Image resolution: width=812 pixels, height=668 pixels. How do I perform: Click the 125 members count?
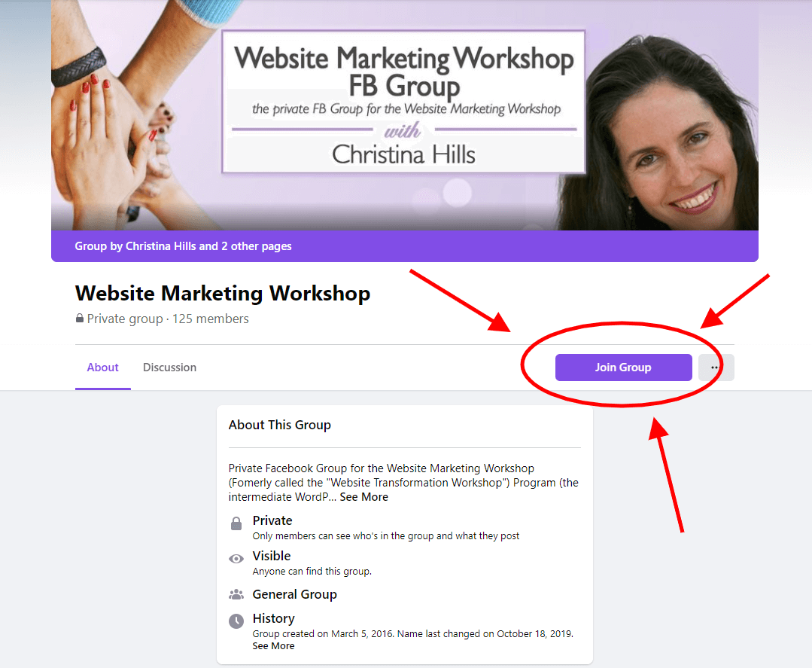[210, 319]
